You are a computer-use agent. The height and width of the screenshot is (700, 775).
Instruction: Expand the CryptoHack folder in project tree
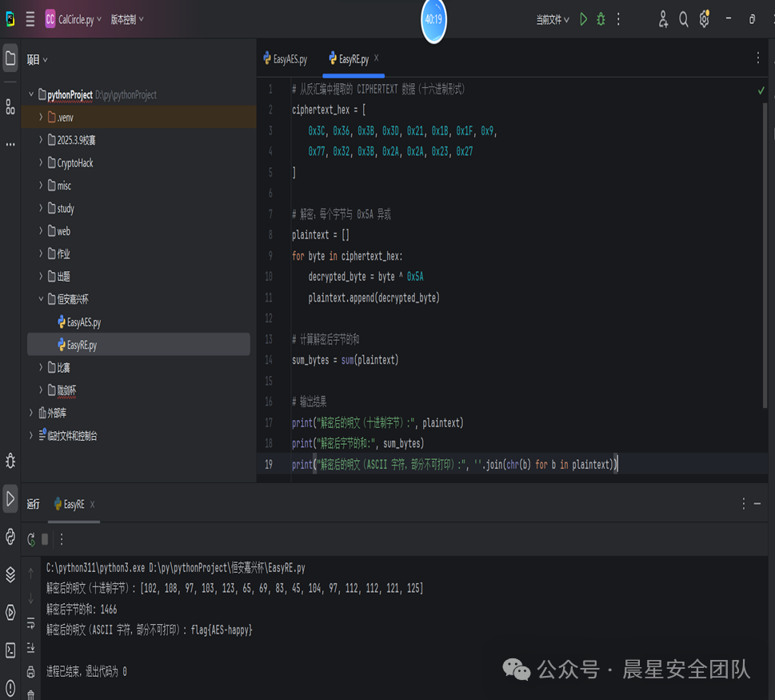click(41, 162)
